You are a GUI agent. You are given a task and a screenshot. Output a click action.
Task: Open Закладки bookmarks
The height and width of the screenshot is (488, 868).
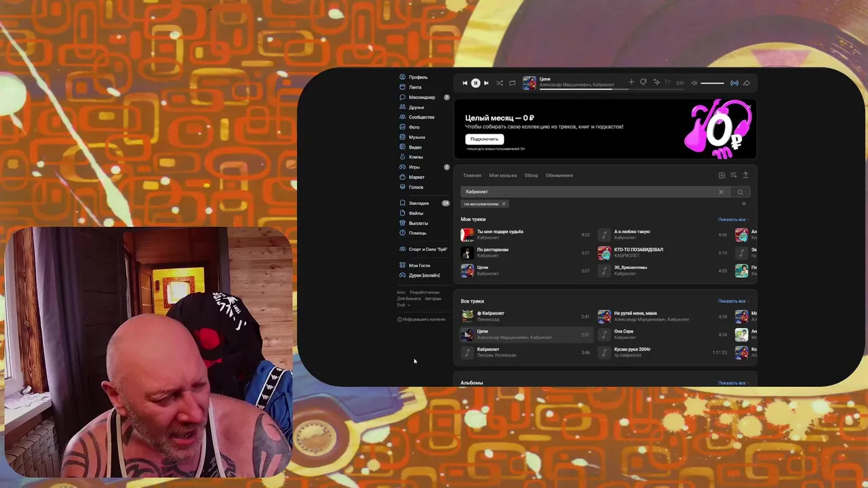coord(414,203)
